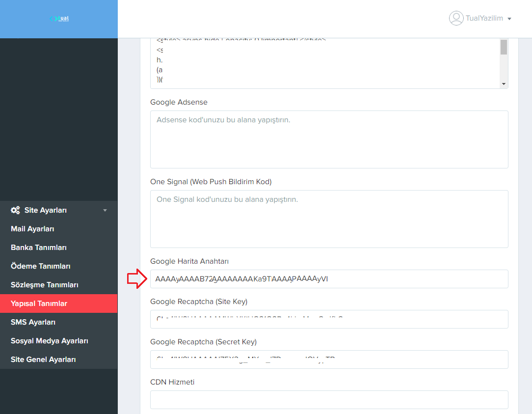Click the textarea scrollbar thumb
Screen dimensions: 532x414
[x=504, y=47]
